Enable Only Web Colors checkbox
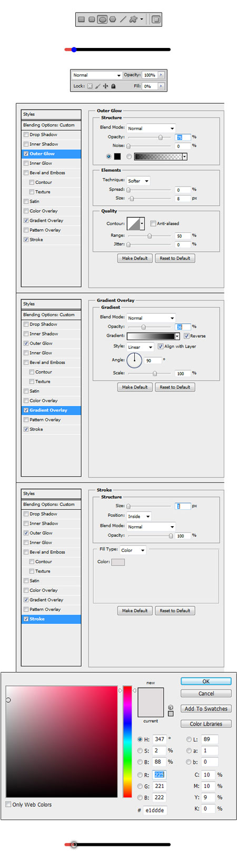Viewport: 237px width, 868px height. (x=8, y=804)
